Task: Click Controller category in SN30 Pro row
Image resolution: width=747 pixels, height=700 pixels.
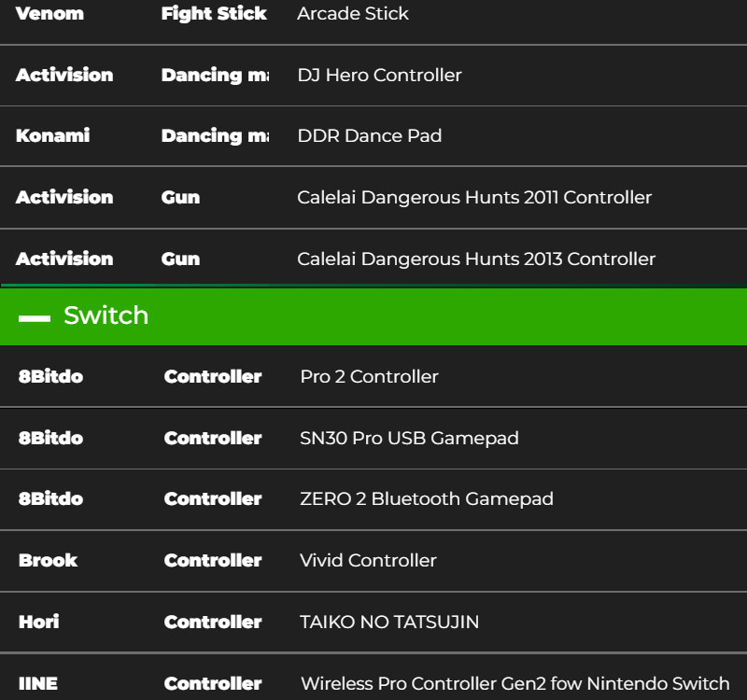Action: tap(213, 438)
